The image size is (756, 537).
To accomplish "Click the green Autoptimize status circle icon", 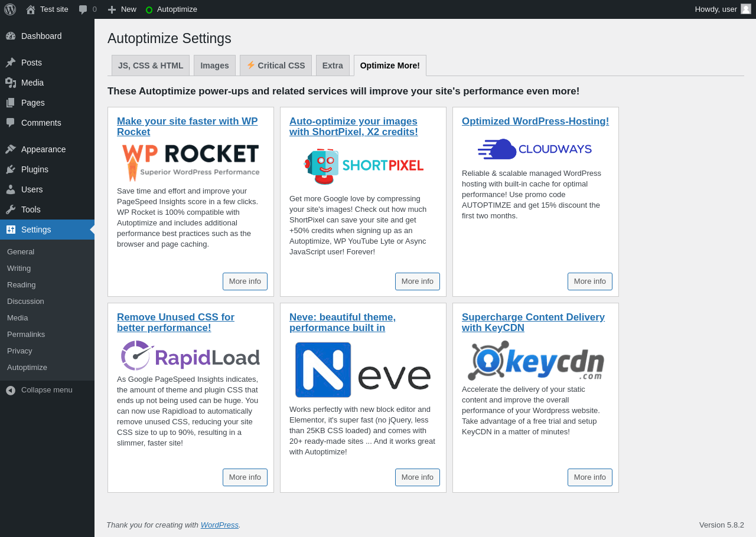I will (x=149, y=9).
